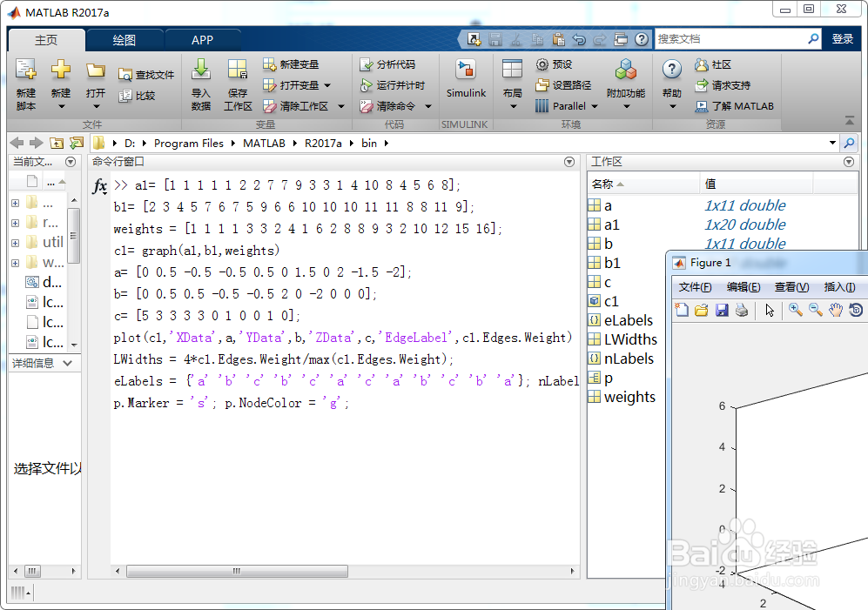
Task: Click the forward arrow in the folder toolbar
Action: click(x=36, y=143)
